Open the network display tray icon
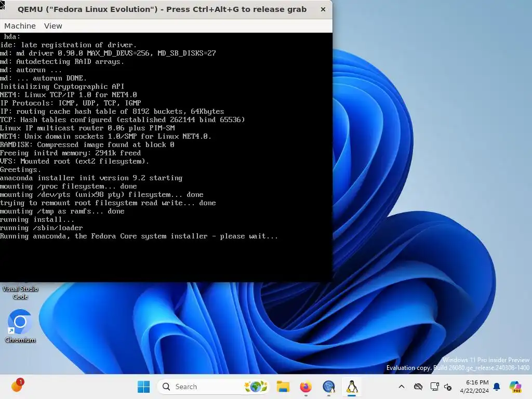This screenshot has height=399, width=532. 434,387
